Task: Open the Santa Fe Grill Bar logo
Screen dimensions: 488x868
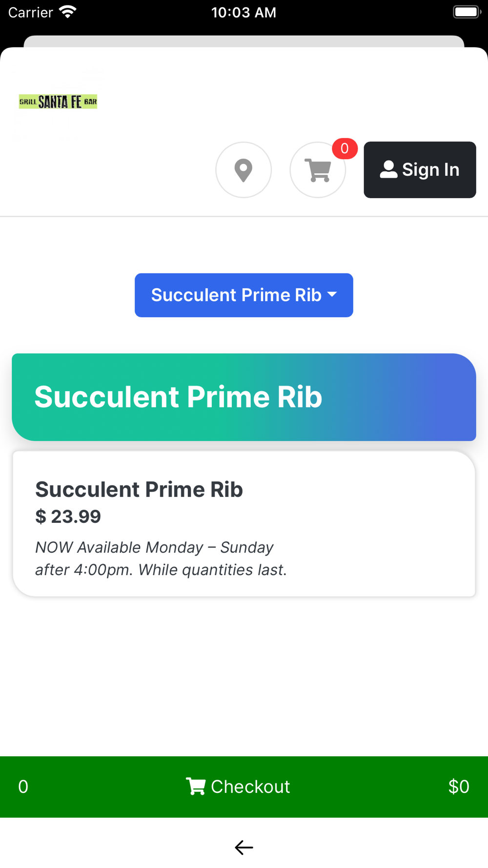Action: point(58,102)
